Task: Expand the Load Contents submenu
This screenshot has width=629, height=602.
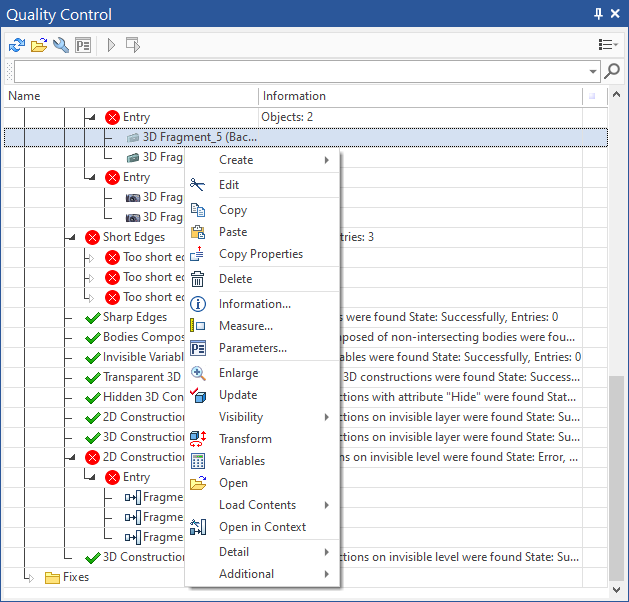Action: tap(262, 505)
